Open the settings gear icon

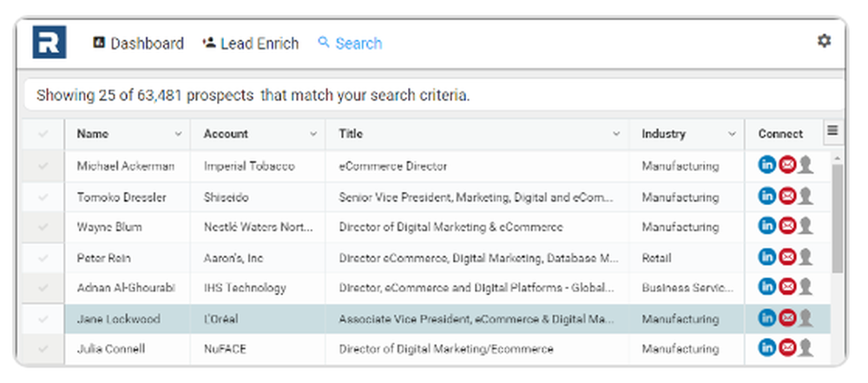coord(824,41)
